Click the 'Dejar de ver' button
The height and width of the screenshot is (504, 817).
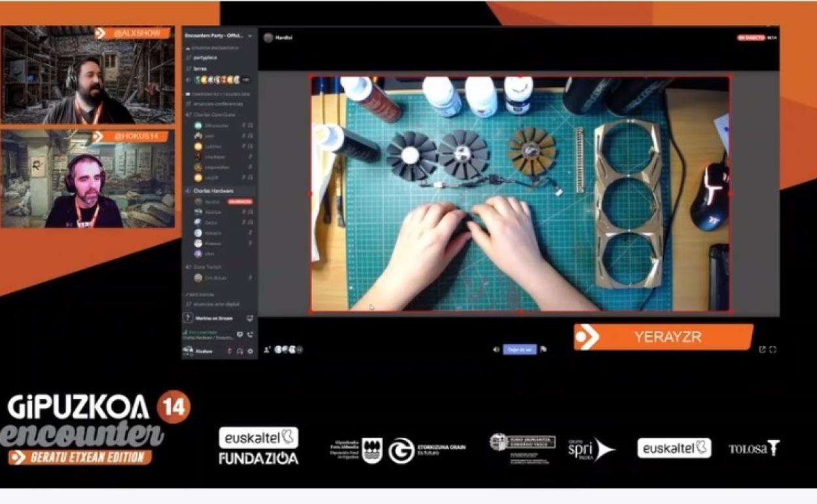(x=520, y=350)
